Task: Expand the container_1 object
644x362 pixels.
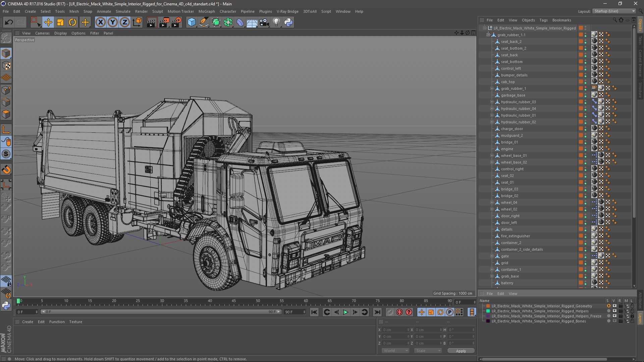Action: point(492,269)
